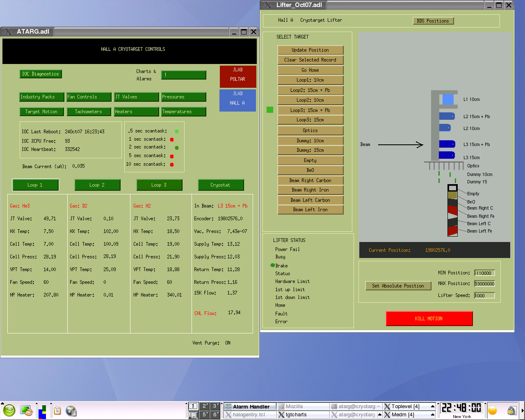The height and width of the screenshot is (420, 525).
Task: Select target Loop2: 15cm + Pb
Action: tap(310, 90)
